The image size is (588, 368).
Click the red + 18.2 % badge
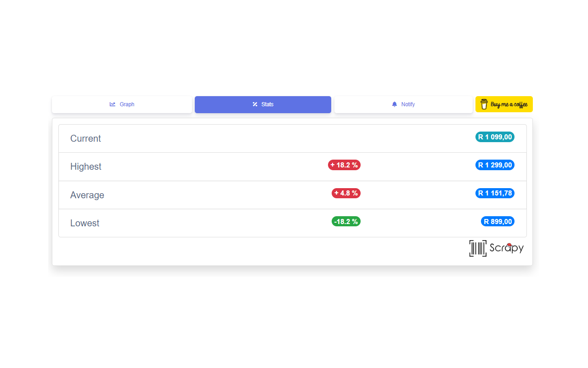(344, 165)
